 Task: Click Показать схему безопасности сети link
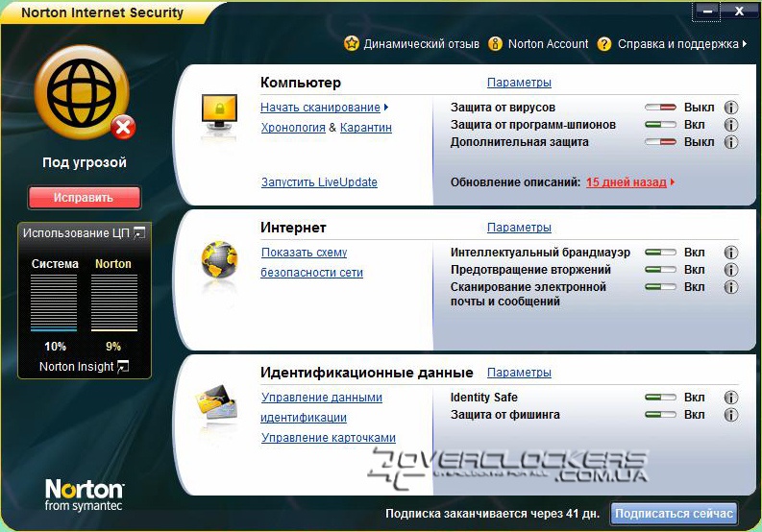click(x=311, y=262)
